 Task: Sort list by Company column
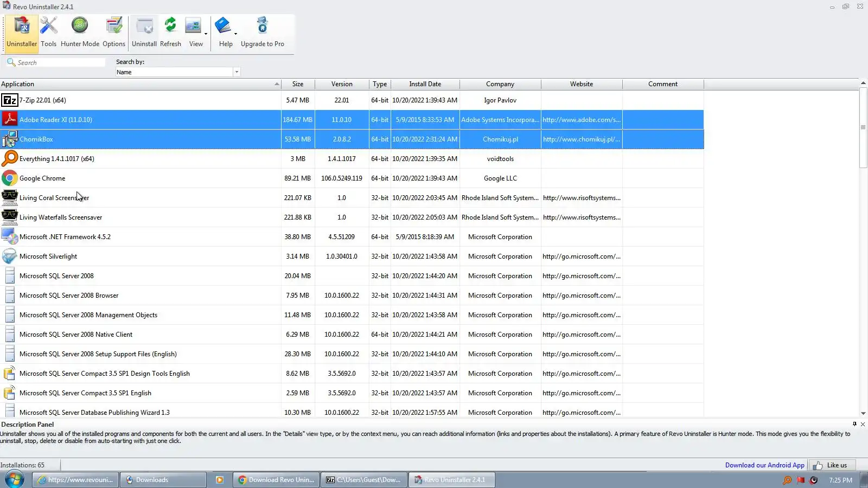pos(500,84)
